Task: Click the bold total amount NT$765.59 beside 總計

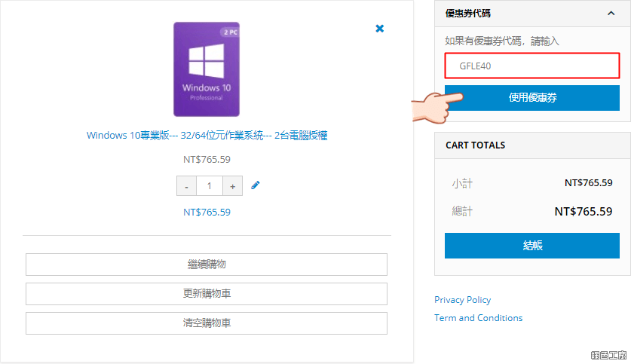Action: (583, 212)
